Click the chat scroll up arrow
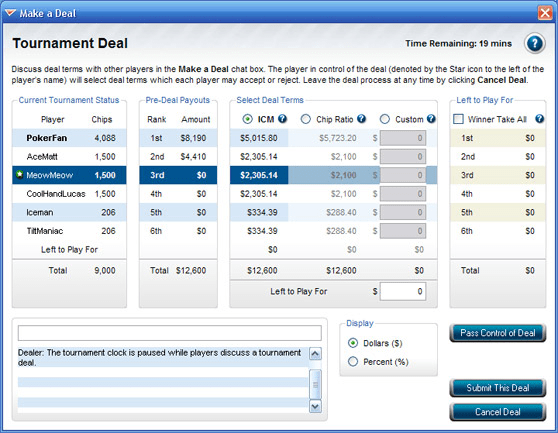The image size is (558, 433). [x=315, y=354]
